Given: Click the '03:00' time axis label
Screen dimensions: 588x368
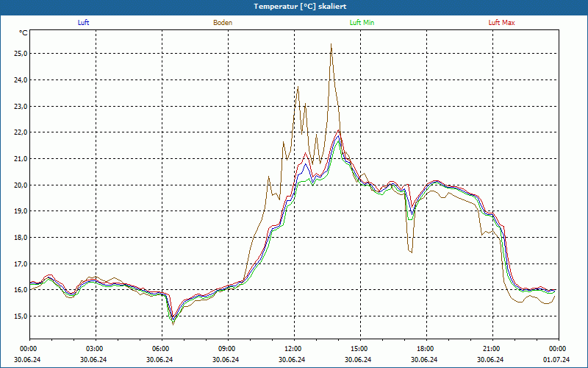Looking at the screenshot, I should [x=96, y=349].
